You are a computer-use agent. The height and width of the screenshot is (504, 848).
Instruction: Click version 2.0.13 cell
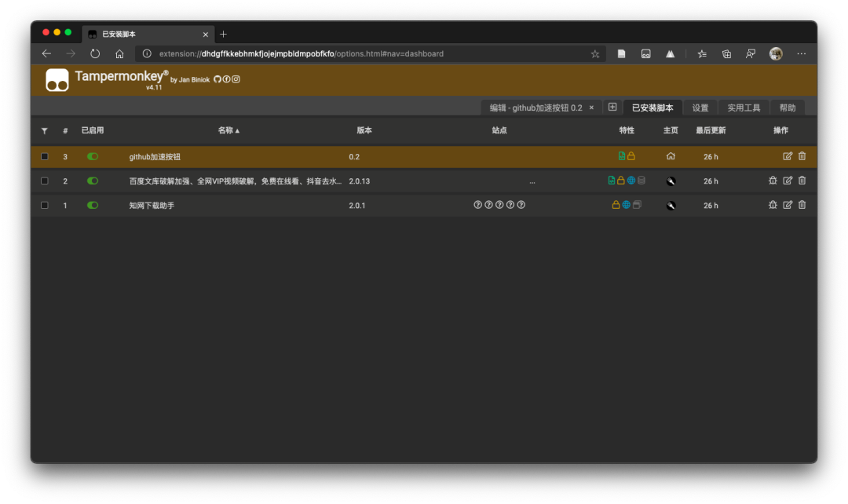click(x=359, y=181)
